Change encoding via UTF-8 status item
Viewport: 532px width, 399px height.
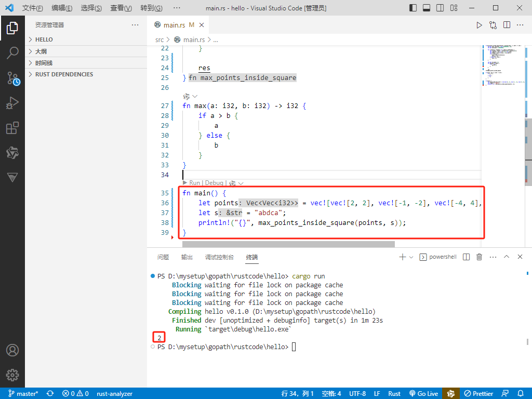click(357, 394)
